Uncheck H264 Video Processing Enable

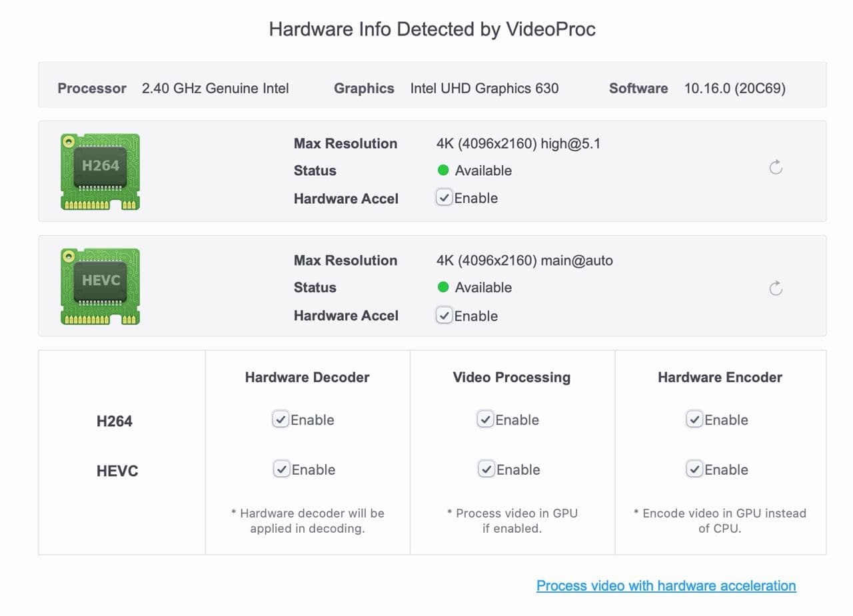tap(485, 420)
